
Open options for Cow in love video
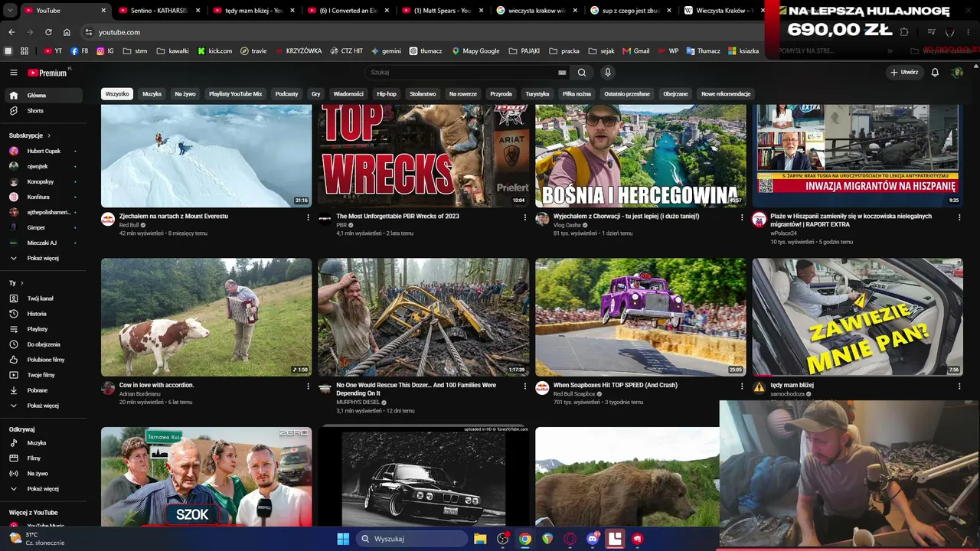point(308,386)
